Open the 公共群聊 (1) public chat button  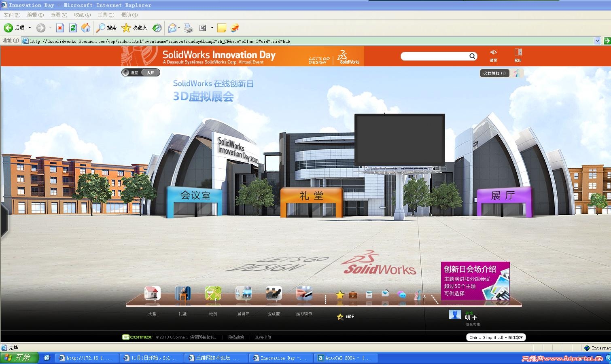[494, 73]
